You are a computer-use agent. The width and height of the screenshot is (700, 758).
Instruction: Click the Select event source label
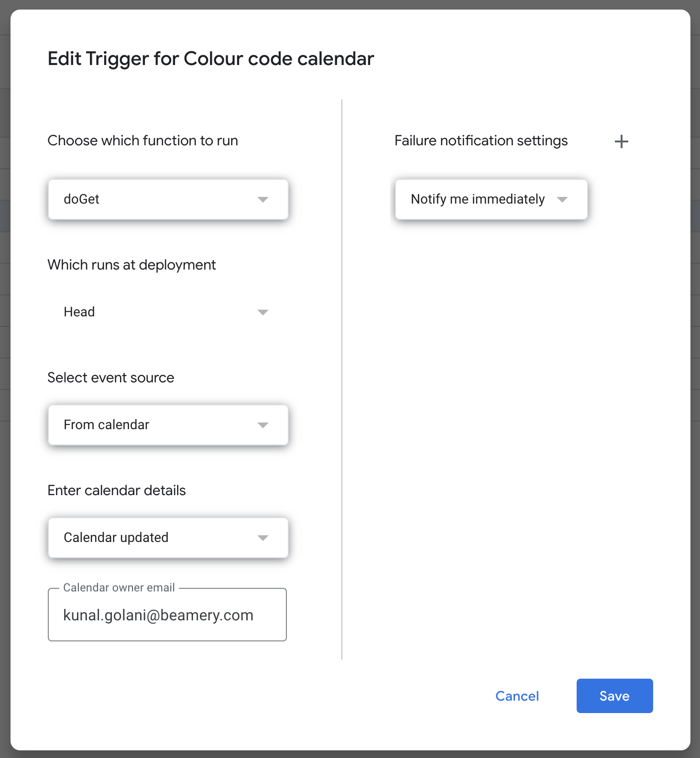[110, 378]
